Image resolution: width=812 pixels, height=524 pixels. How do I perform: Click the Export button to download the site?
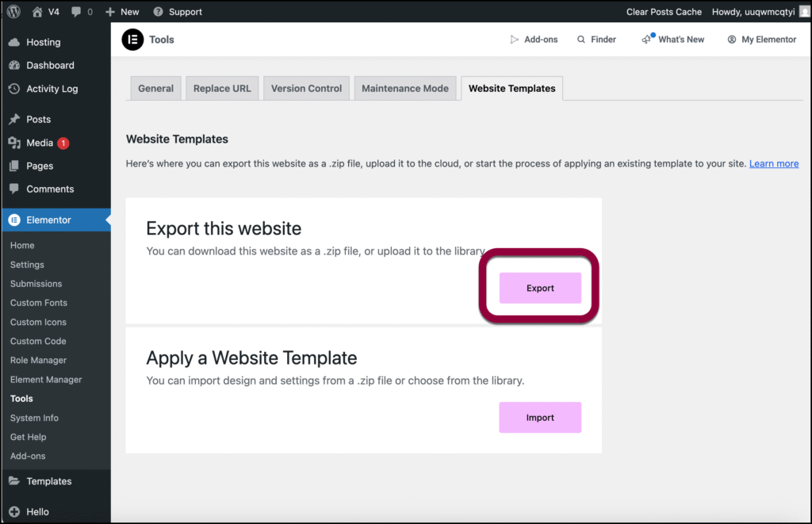tap(540, 288)
